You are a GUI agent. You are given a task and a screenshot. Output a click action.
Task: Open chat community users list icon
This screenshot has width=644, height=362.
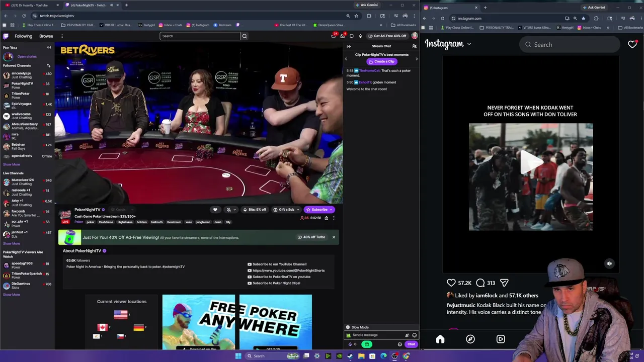pos(414,46)
